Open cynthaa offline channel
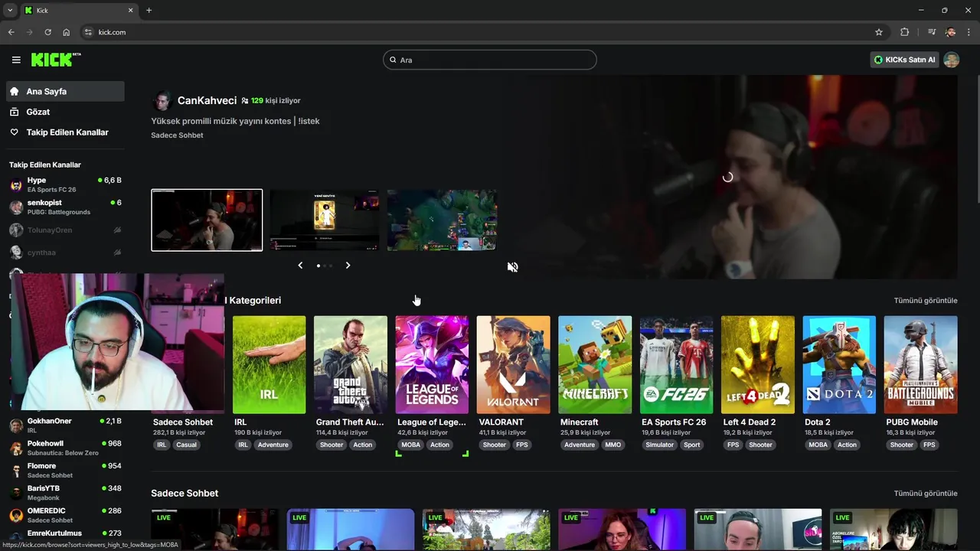Viewport: 980px width, 551px height. [64, 253]
